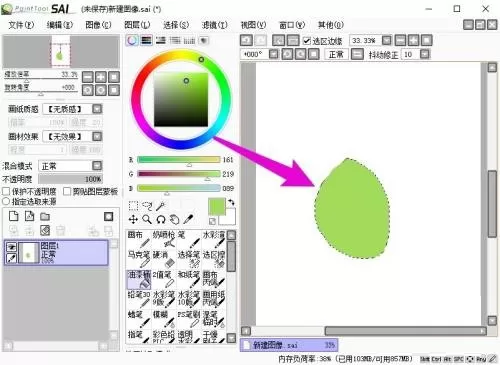Open 视图 menu
The height and width of the screenshot is (365, 500).
tap(253, 25)
